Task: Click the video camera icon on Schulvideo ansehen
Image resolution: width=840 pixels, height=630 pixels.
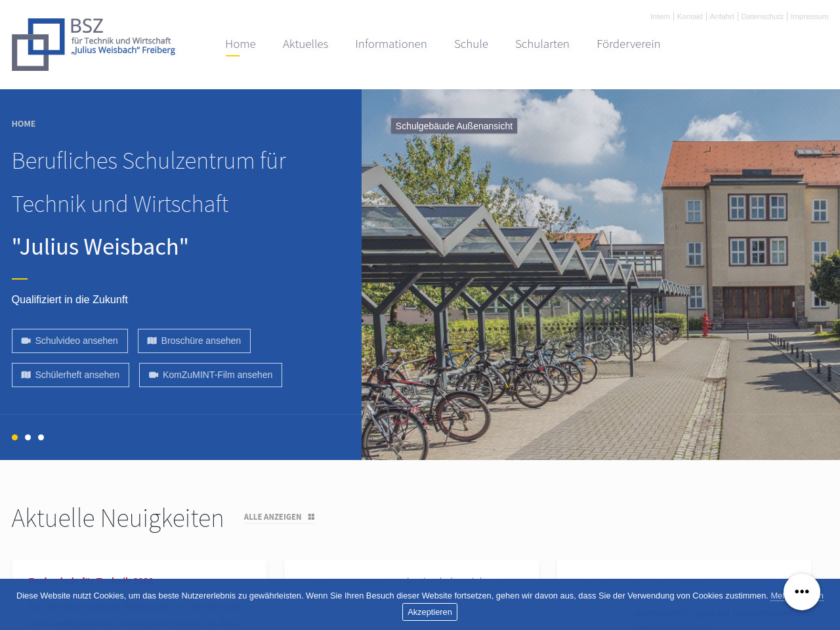Action: pyautogui.click(x=26, y=341)
